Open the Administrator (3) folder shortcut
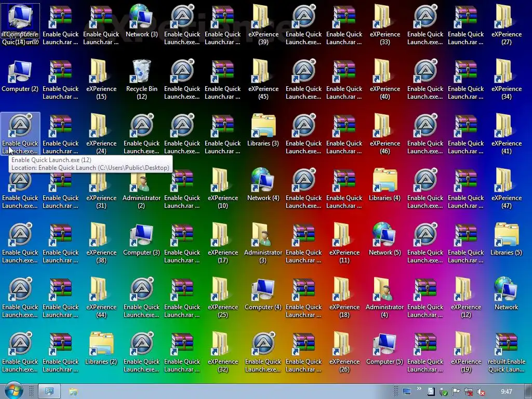532x399 pixels. (263, 243)
